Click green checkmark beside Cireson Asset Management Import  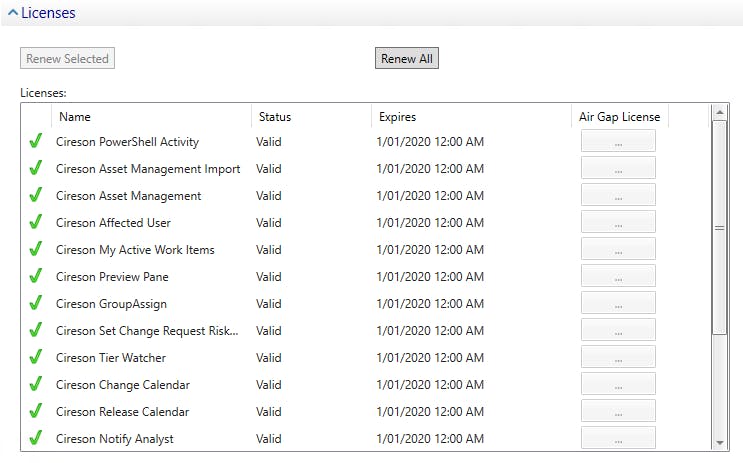36,169
